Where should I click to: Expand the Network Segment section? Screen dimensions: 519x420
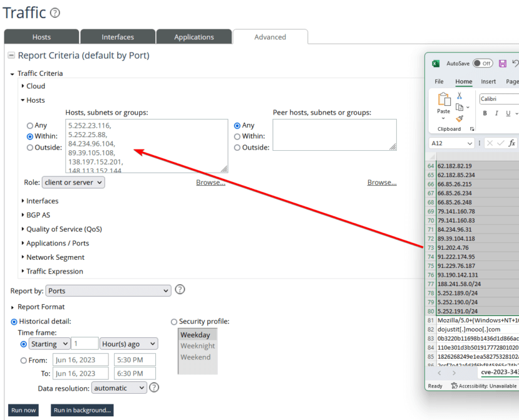[23, 257]
